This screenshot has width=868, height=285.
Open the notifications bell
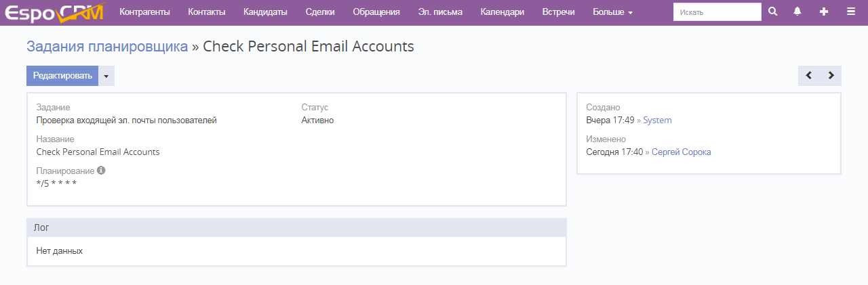[x=798, y=12]
